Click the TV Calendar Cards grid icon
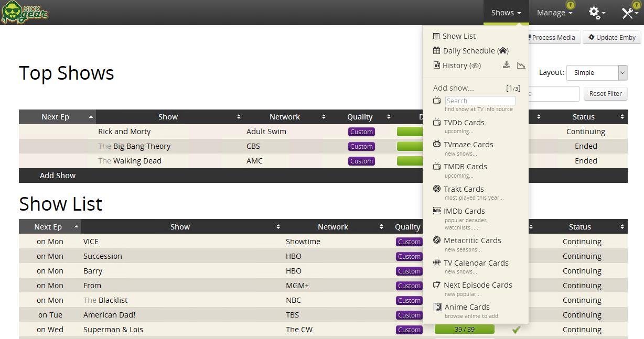The width and height of the screenshot is (644, 339). pyautogui.click(x=437, y=263)
